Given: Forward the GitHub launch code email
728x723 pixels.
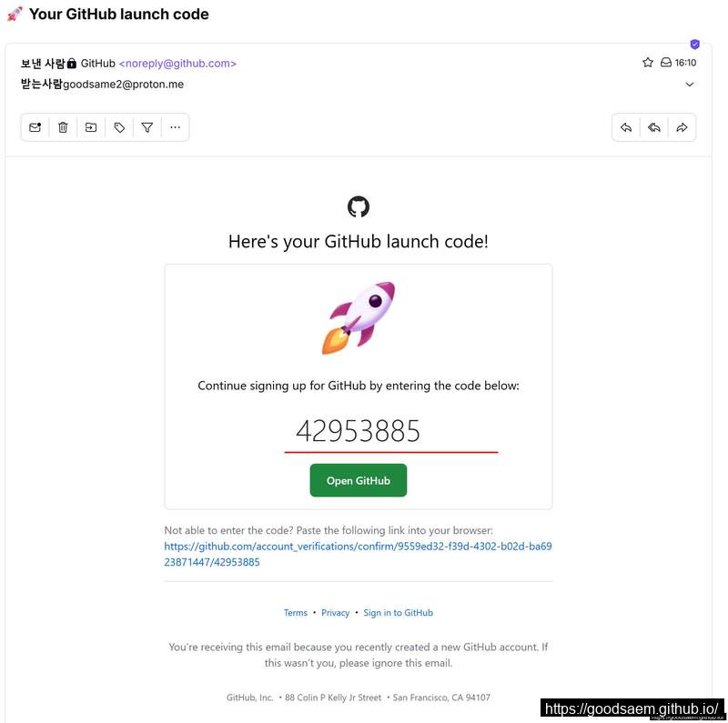Looking at the screenshot, I should click(682, 127).
